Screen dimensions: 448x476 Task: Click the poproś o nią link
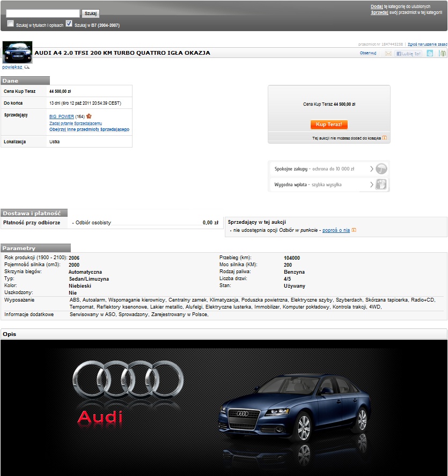tap(336, 230)
